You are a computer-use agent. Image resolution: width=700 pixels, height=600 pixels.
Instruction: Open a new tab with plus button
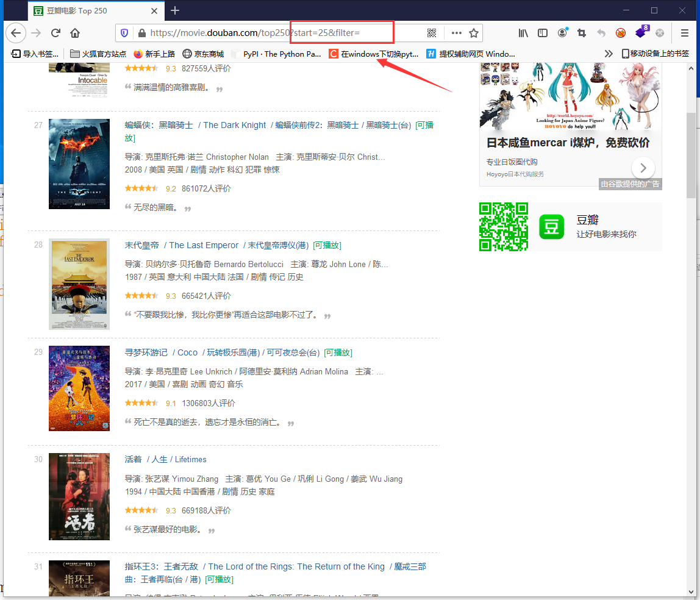[x=175, y=10]
